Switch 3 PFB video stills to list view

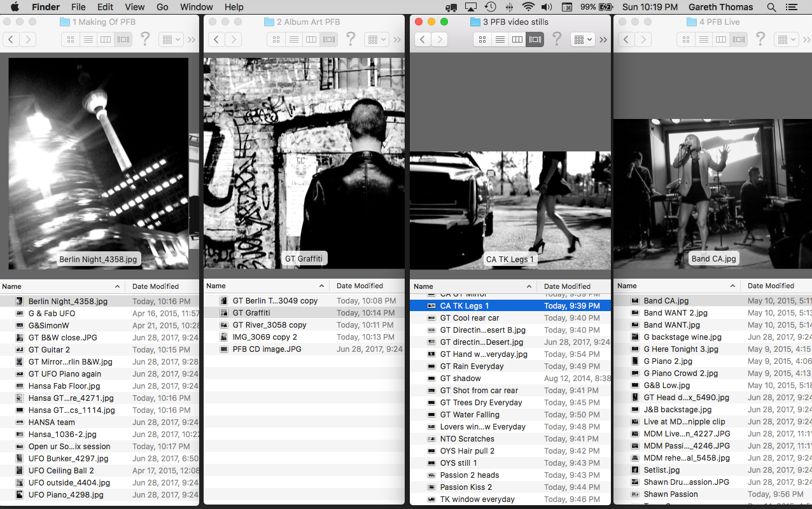coord(500,39)
